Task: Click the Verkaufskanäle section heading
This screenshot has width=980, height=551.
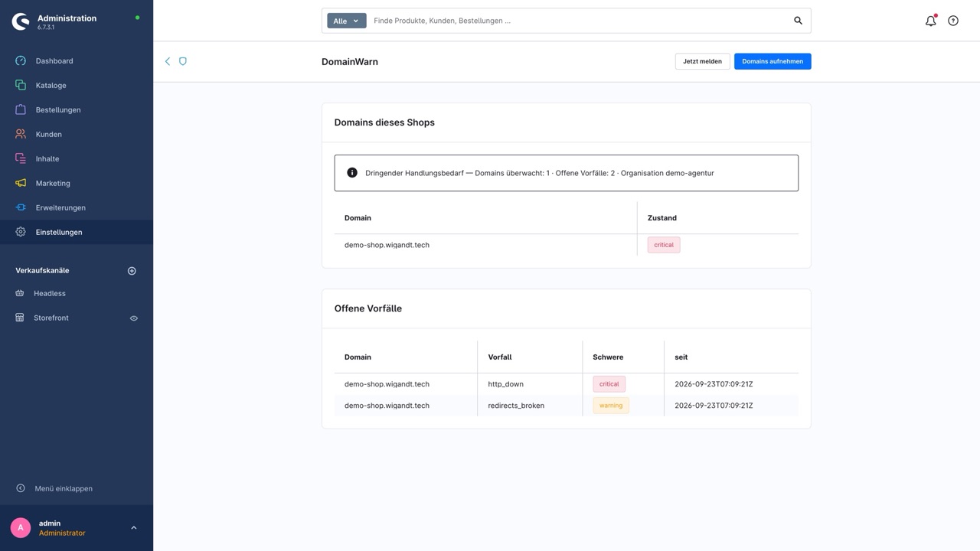Action: coord(42,270)
